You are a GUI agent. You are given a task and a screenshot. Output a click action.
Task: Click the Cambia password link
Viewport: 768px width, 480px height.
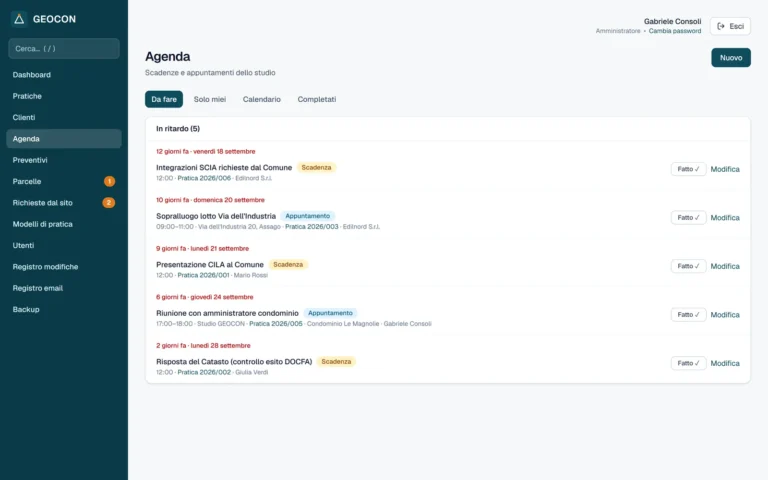pos(674,31)
